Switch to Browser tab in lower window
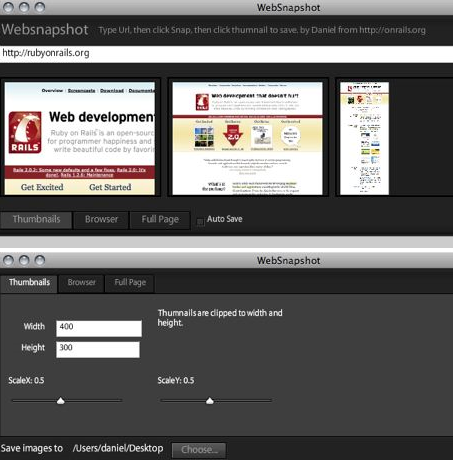This screenshot has height=460, width=453. tap(81, 283)
